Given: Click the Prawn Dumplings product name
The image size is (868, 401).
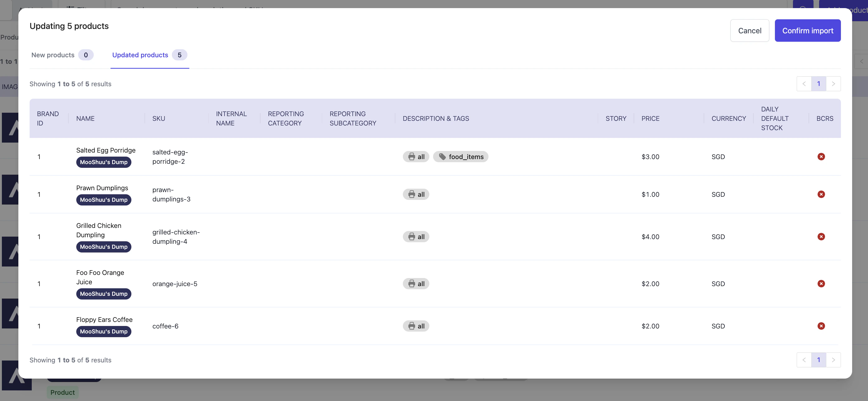Looking at the screenshot, I should (102, 188).
